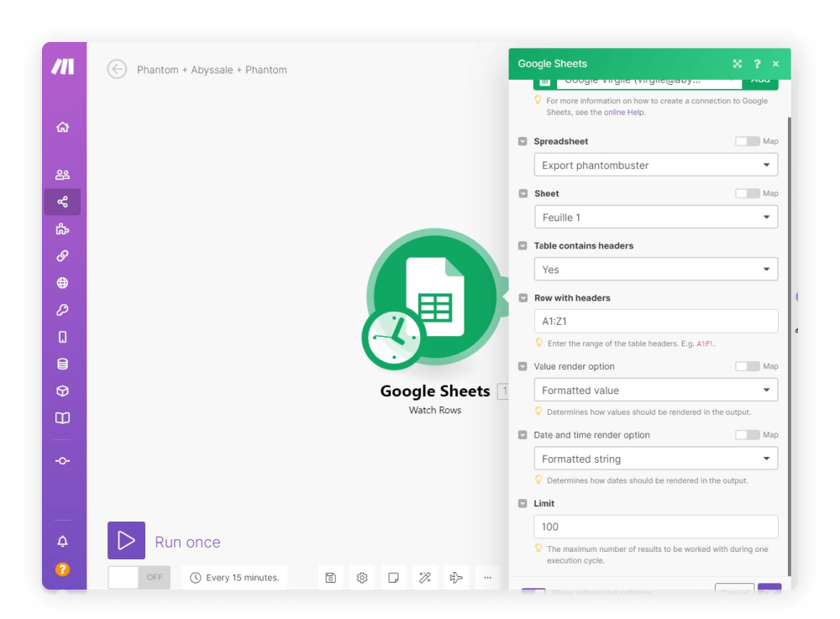840x619 pixels.
Task: Click the Watch Rows module subtitle
Action: [435, 410]
